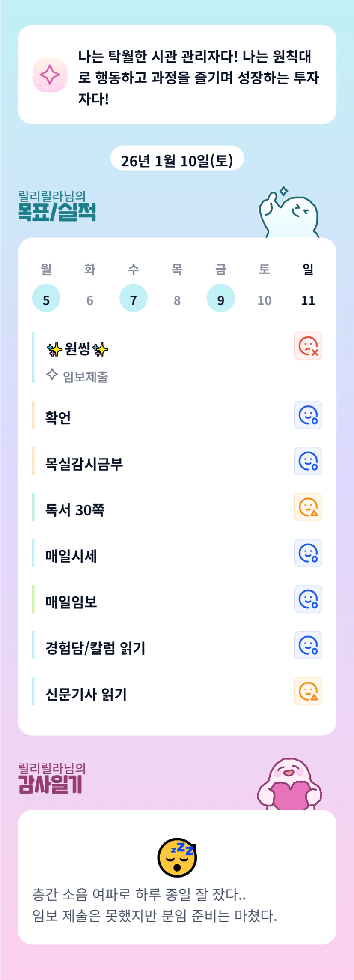Screen dimensions: 354x980
Task: Click the blue smiley status for 매일임보
Action: click(x=308, y=599)
